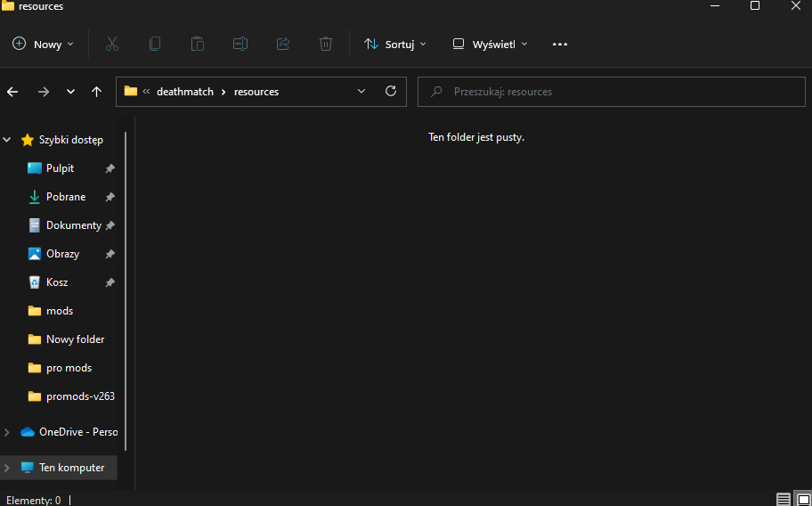Screen dimensions: 812x506
Task: Open recent locations dropdown arrow
Action: coord(70,92)
